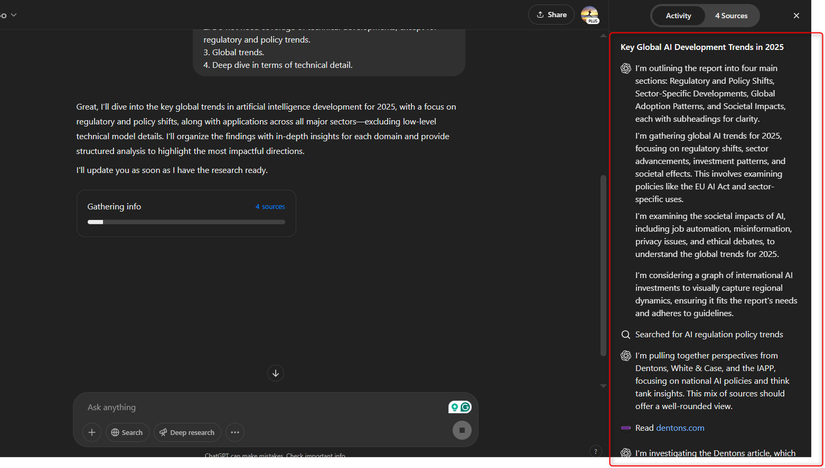The image size is (825, 468).
Task: Close the activity side panel
Action: [796, 16]
